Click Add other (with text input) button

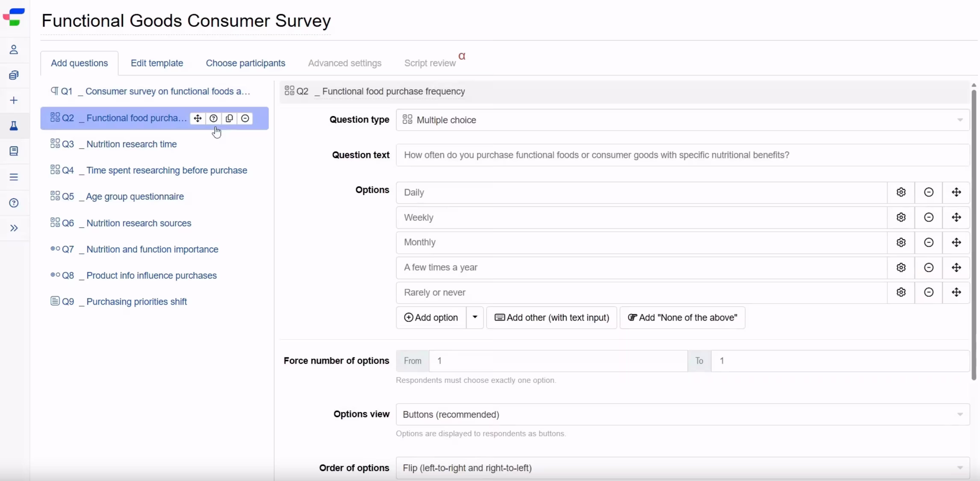(552, 317)
